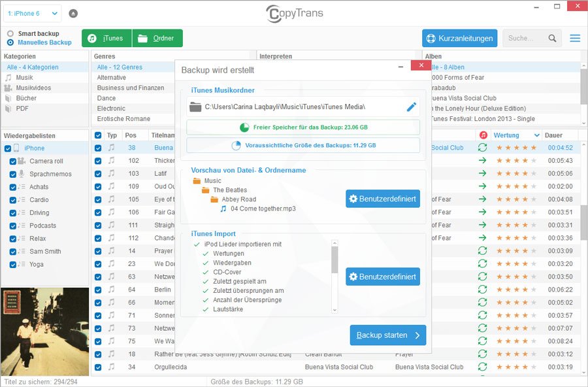This screenshot has height=387, width=588.
Task: Click the music note icon of track 38
Action: point(111,148)
